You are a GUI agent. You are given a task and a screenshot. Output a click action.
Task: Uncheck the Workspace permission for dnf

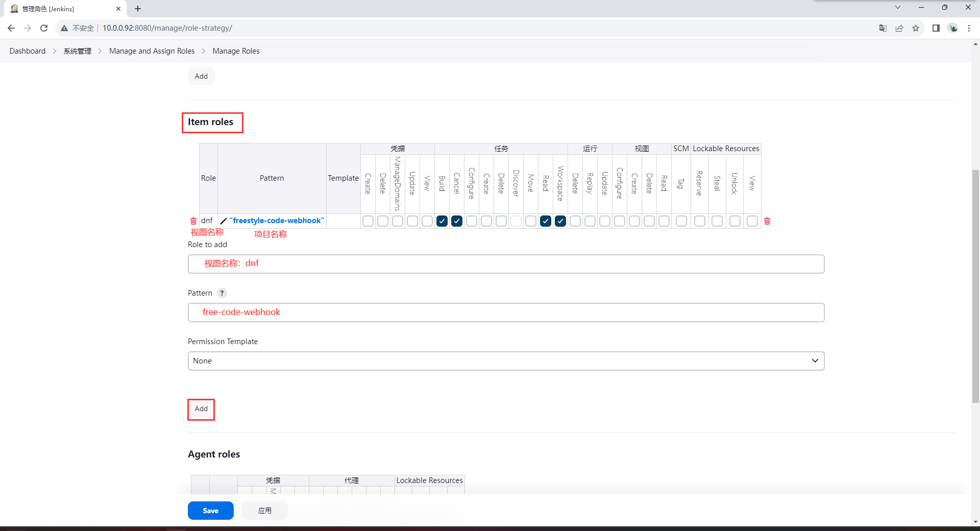560,221
